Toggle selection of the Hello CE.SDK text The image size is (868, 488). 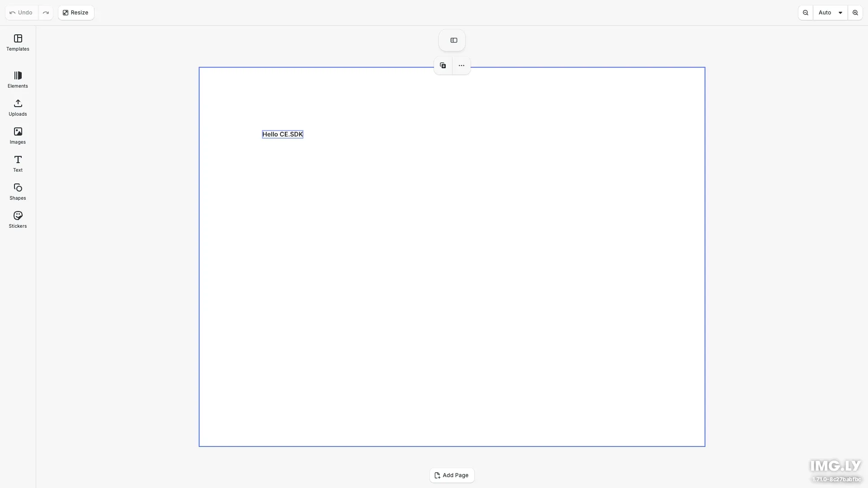pyautogui.click(x=282, y=134)
